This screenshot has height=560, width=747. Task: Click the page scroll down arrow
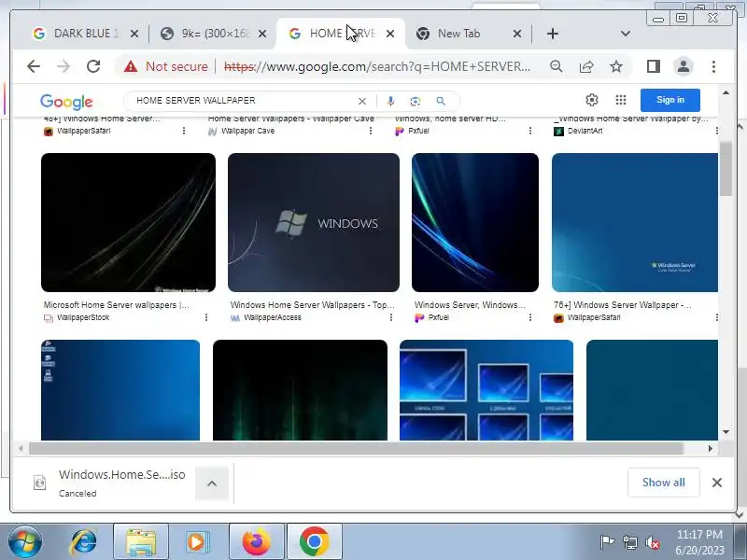point(726,432)
